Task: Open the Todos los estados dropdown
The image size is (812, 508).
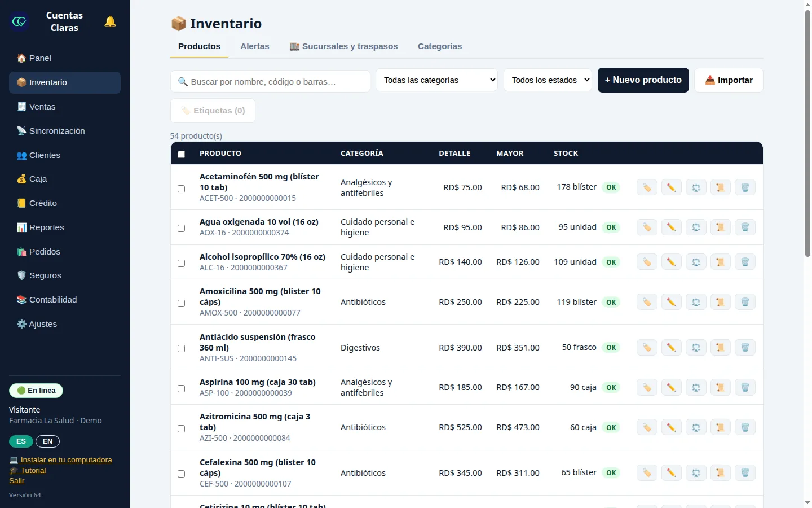Action: [548, 80]
